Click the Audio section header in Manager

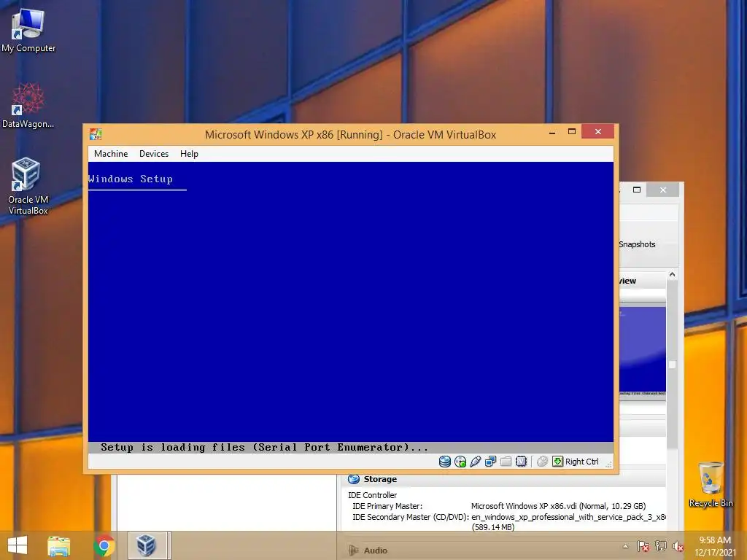point(376,551)
